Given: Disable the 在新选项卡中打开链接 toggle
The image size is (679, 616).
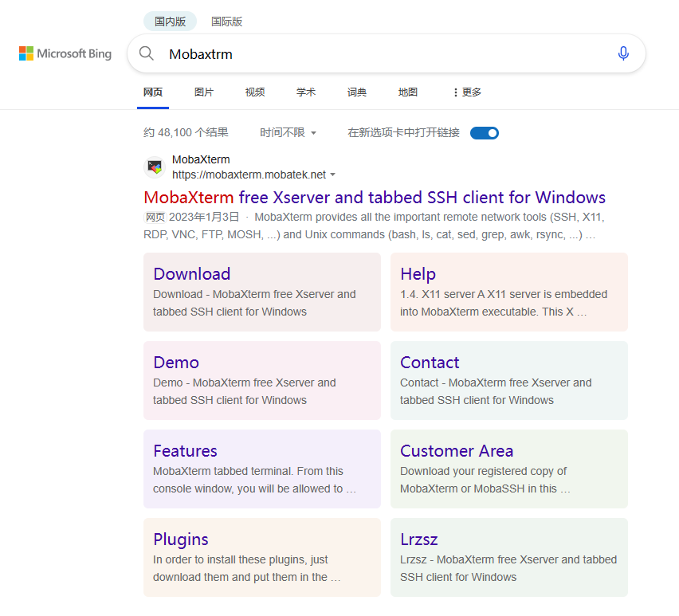Looking at the screenshot, I should click(484, 132).
